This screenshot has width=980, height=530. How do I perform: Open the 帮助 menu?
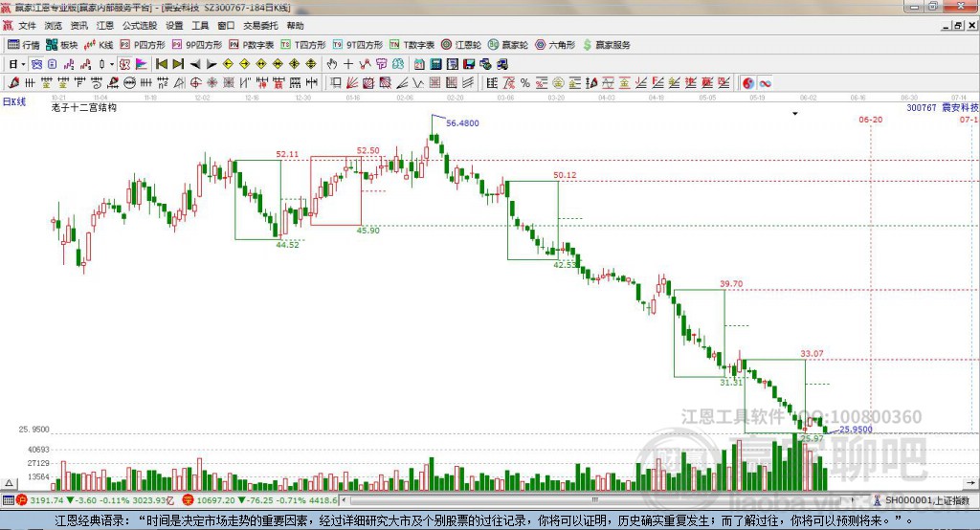[295, 26]
